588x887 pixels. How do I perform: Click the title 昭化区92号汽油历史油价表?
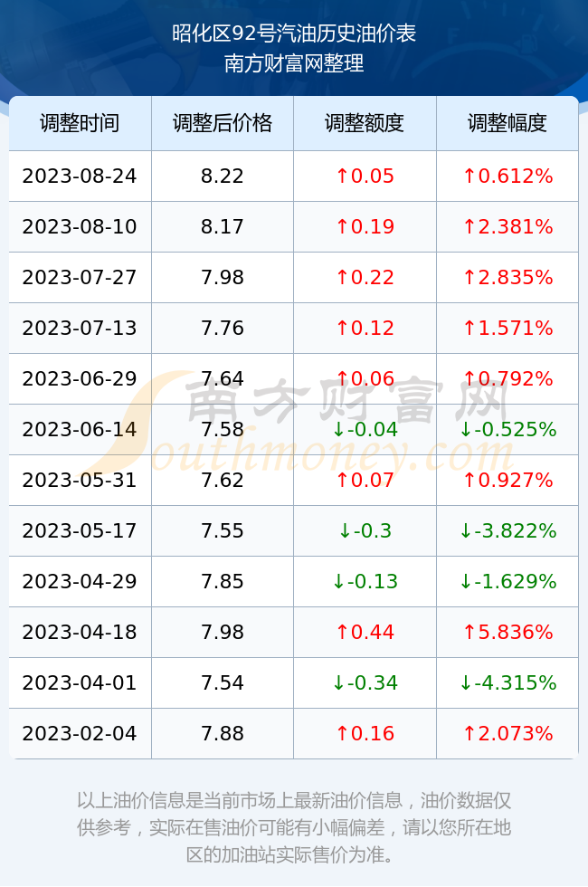tap(294, 33)
